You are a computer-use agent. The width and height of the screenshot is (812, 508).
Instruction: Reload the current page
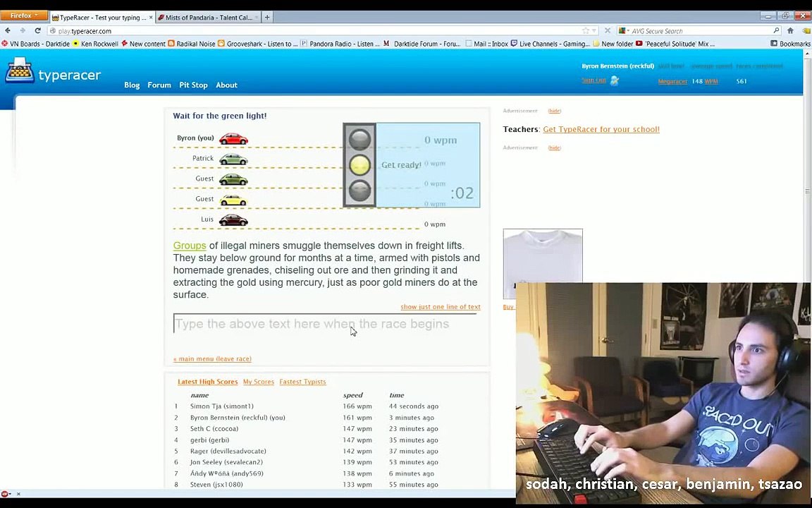click(37, 31)
